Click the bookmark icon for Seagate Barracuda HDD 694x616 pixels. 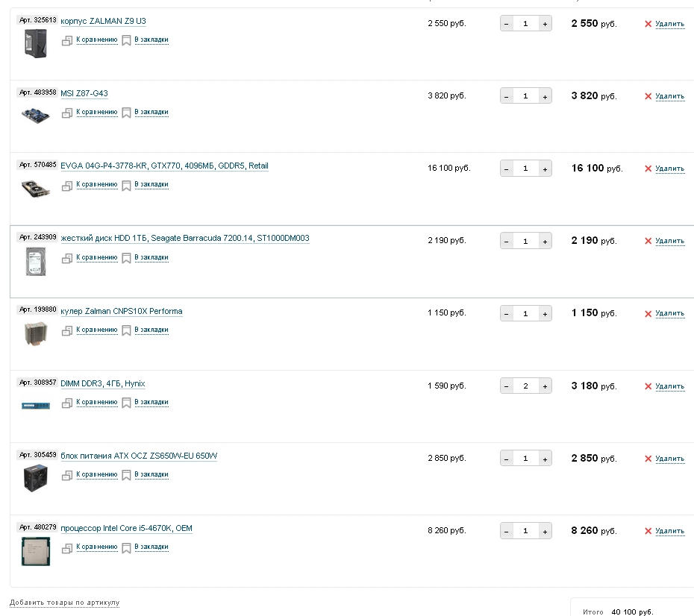click(x=127, y=258)
